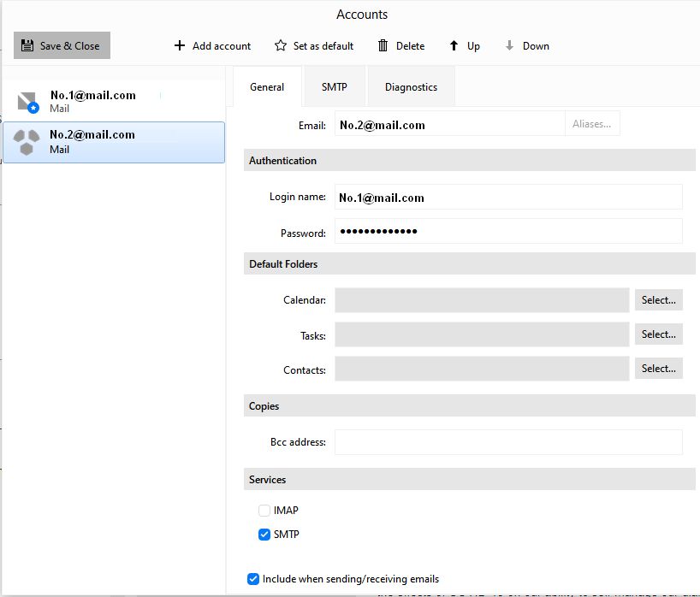
Task: Click the Login name input field
Action: click(x=508, y=197)
